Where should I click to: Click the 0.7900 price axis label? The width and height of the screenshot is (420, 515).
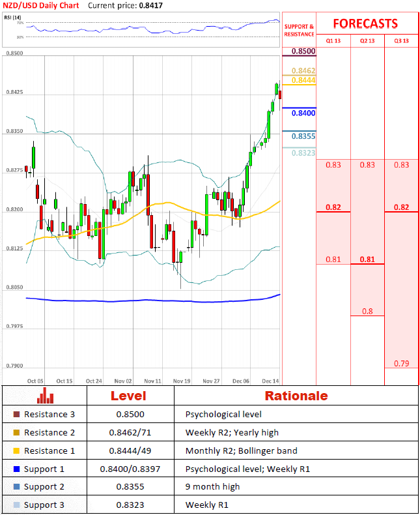[15, 366]
